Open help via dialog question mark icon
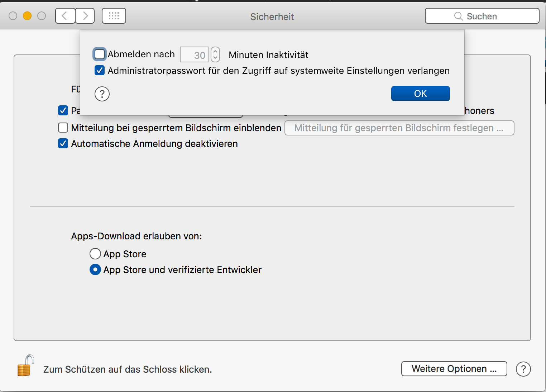The width and height of the screenshot is (546, 392). tap(102, 94)
